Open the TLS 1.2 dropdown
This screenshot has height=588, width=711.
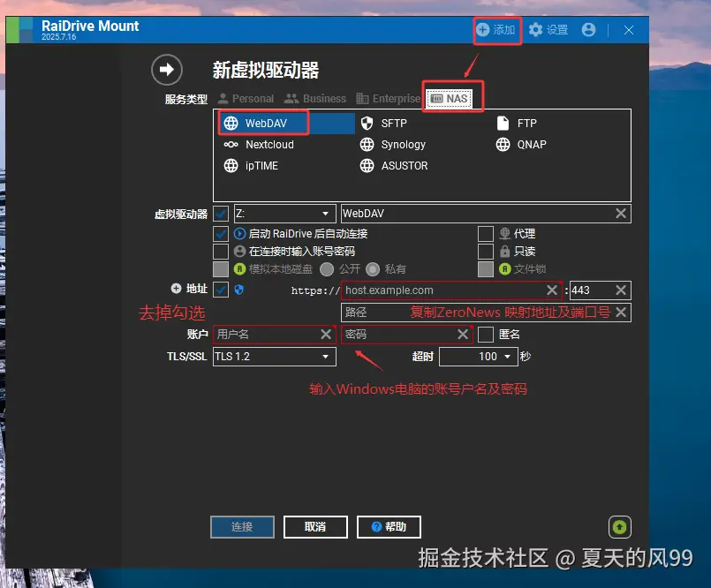coord(275,357)
